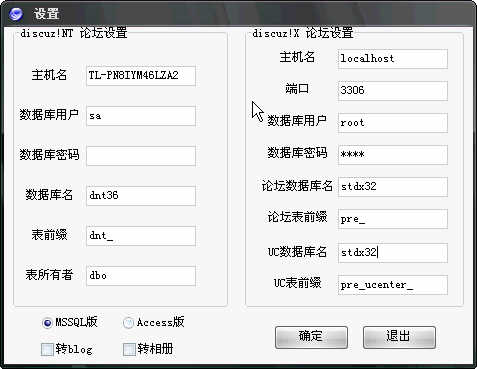Click the 表前缀 field containing dnt_

(141, 236)
